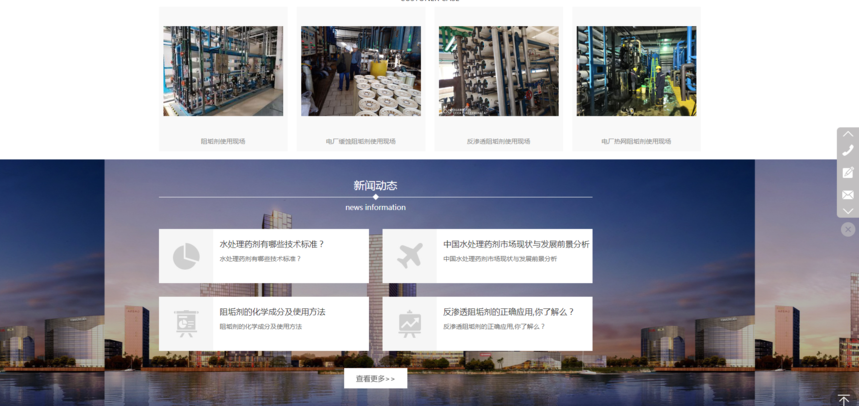Click the 查看更多>> button

click(375, 378)
